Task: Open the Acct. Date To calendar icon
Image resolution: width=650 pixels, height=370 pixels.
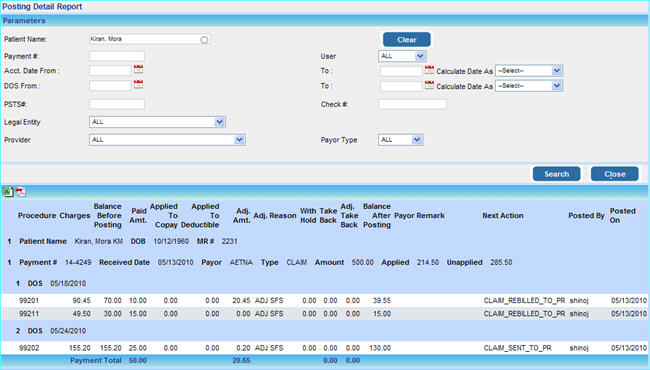Action: pyautogui.click(x=429, y=70)
